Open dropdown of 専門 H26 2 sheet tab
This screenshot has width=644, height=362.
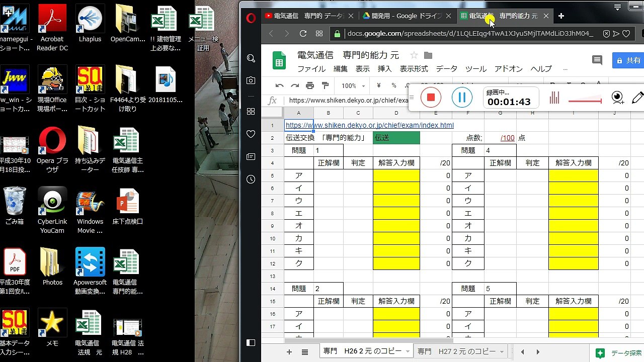coord(408,351)
